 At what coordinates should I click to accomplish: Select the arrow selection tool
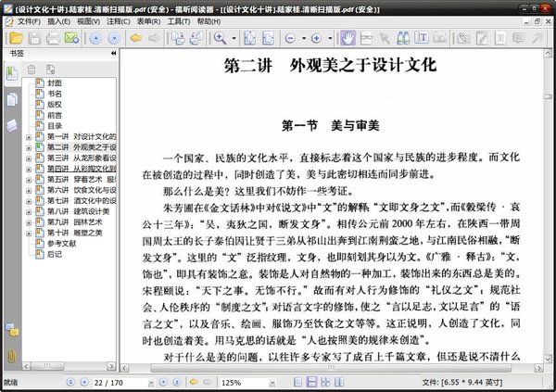[x=385, y=38]
